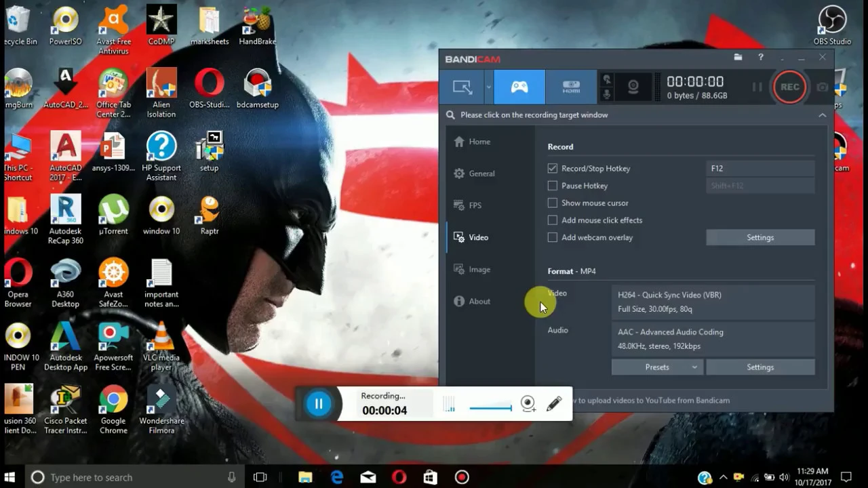This screenshot has height=488, width=868.
Task: Open Task View on taskbar
Action: coord(260,477)
